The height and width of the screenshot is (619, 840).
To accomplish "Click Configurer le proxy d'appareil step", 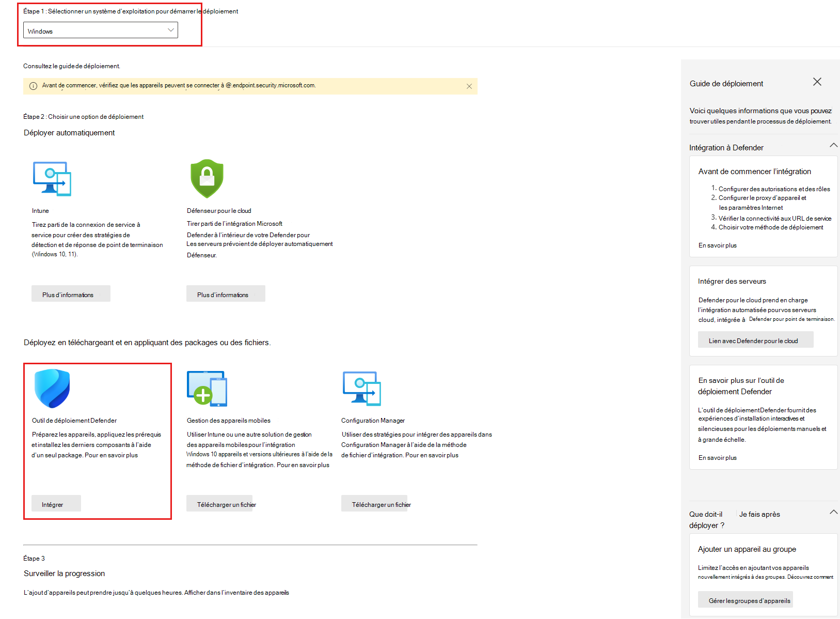I will pos(763,203).
